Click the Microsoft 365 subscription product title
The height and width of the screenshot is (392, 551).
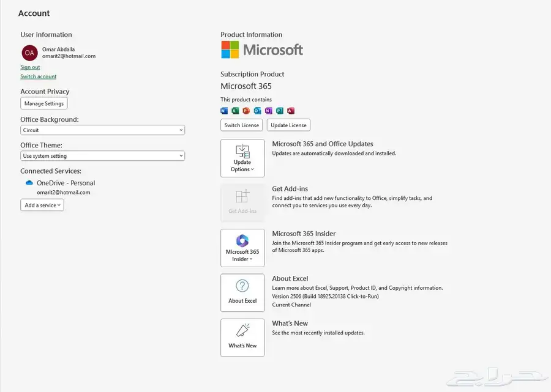(246, 86)
